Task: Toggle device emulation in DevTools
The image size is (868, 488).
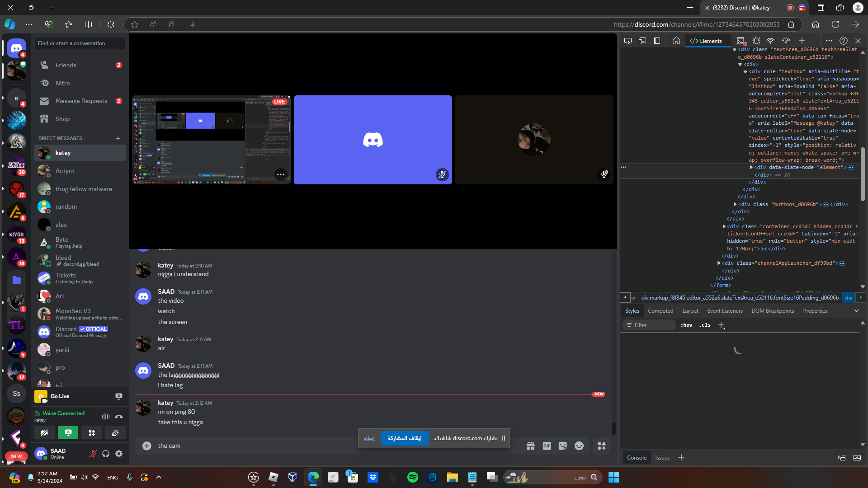Action: pos(642,41)
